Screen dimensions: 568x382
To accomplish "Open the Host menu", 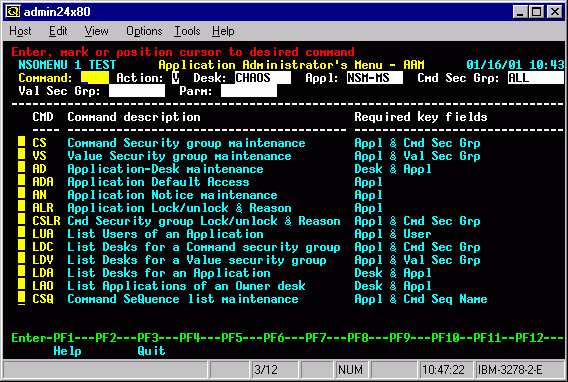I will (x=20, y=31).
